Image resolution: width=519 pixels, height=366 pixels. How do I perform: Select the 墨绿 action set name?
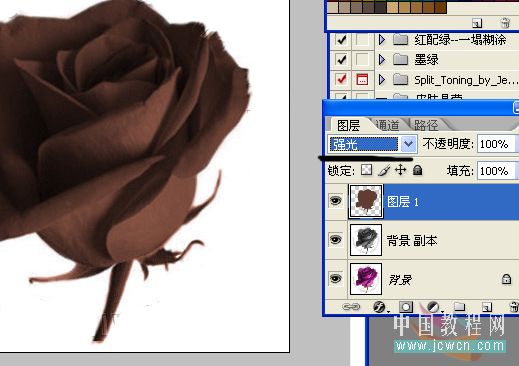pyautogui.click(x=426, y=60)
